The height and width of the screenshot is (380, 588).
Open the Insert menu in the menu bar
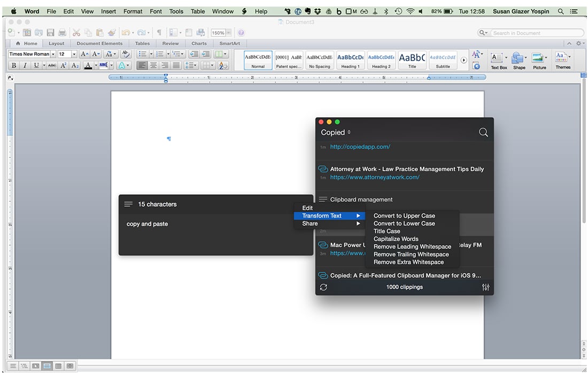(109, 11)
